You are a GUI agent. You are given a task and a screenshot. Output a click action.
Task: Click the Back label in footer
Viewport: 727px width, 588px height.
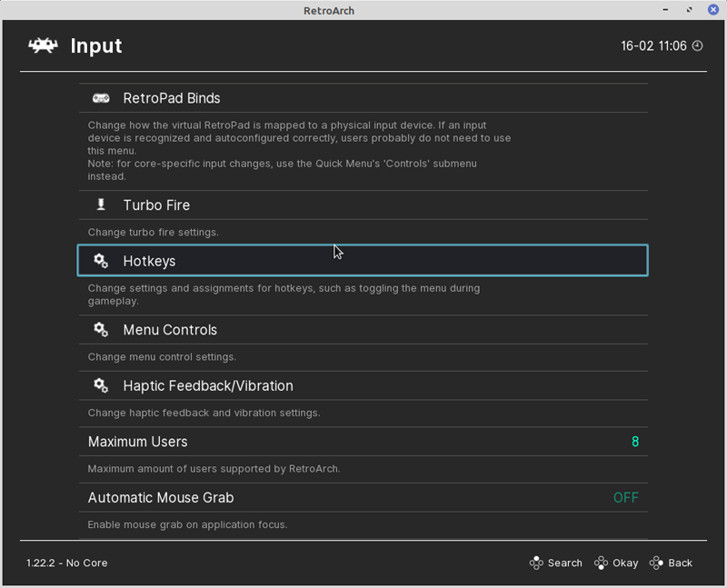[680, 563]
